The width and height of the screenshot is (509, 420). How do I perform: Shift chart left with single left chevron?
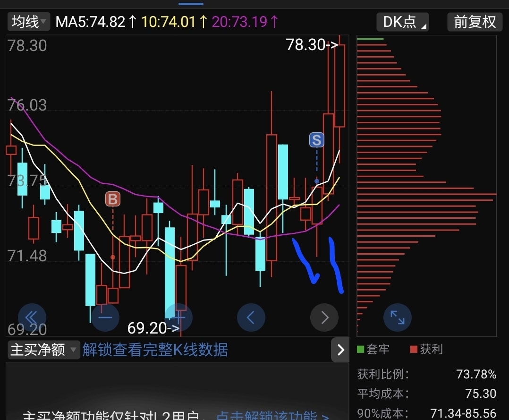tap(251, 317)
